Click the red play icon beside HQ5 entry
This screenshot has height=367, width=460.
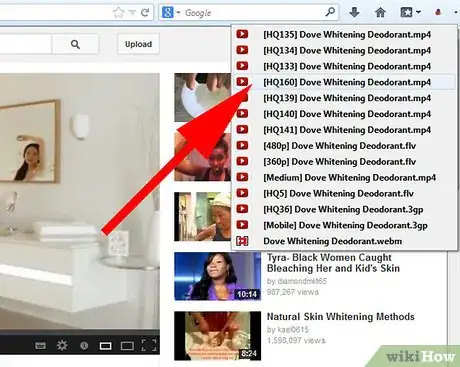tap(242, 193)
